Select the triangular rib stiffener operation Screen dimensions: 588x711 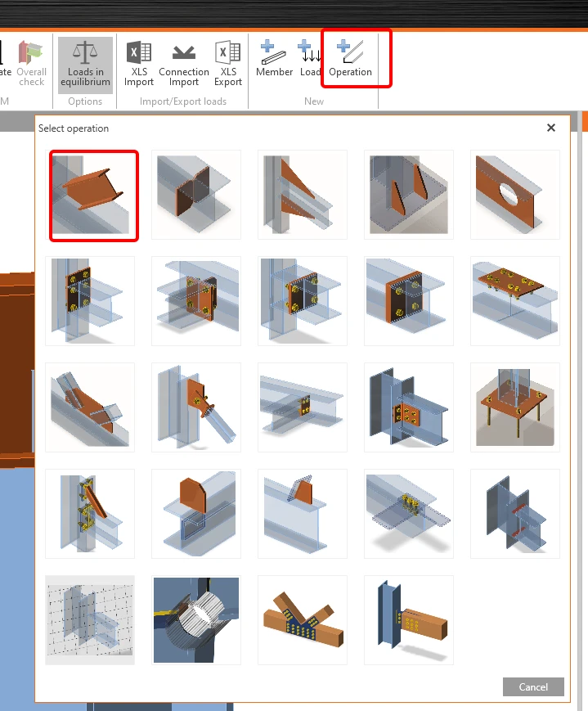(303, 195)
